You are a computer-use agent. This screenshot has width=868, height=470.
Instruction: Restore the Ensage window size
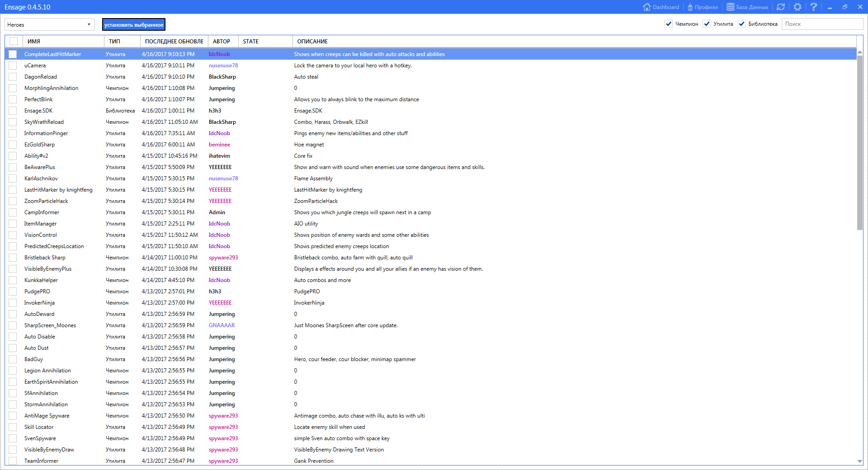844,7
